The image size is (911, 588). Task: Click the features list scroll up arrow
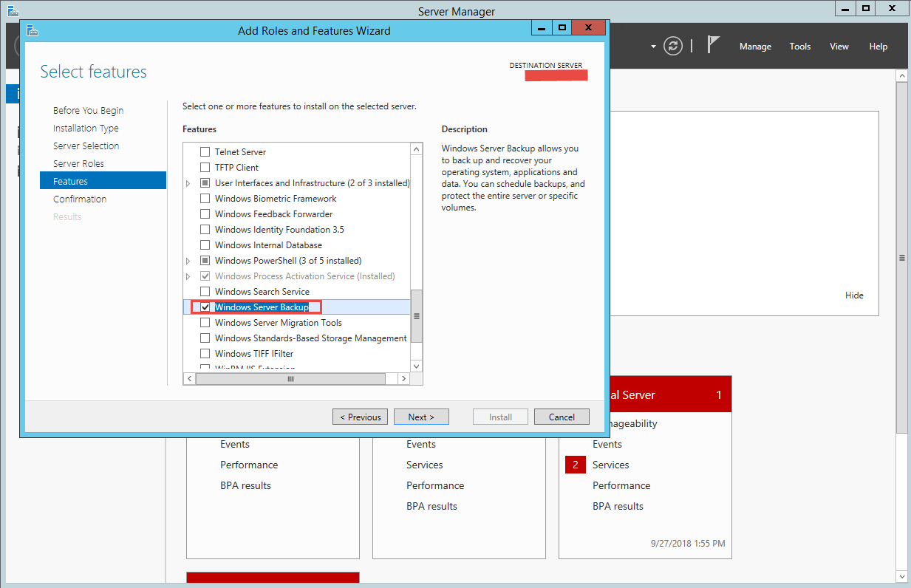pos(417,149)
